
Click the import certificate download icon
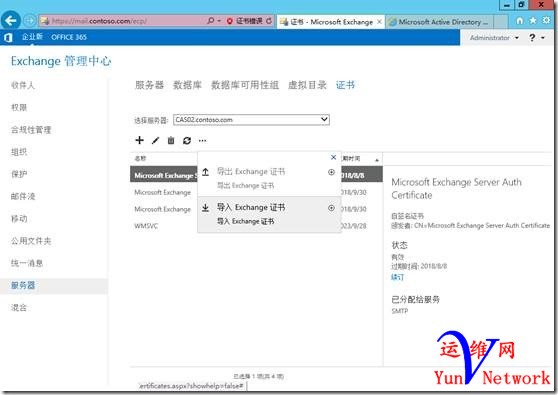tap(205, 207)
